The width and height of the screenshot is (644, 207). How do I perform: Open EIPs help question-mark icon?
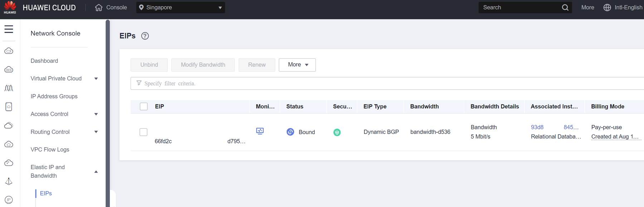(145, 36)
